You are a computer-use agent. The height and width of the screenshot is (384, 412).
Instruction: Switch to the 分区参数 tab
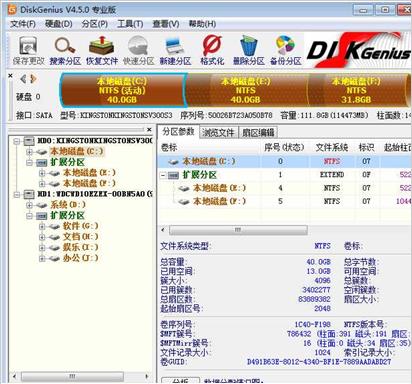[178, 132]
